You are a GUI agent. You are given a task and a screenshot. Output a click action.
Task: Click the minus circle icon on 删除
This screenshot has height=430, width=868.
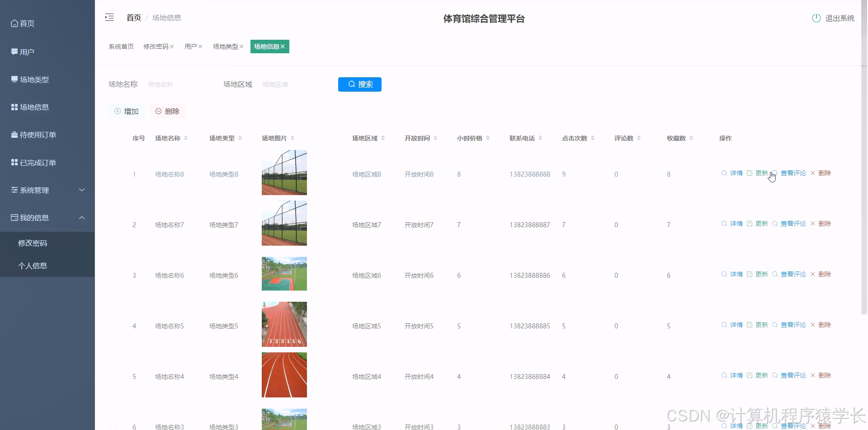pos(158,111)
